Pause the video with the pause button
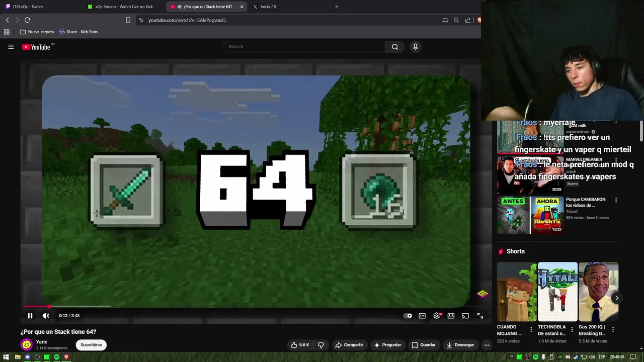 [x=30, y=316]
